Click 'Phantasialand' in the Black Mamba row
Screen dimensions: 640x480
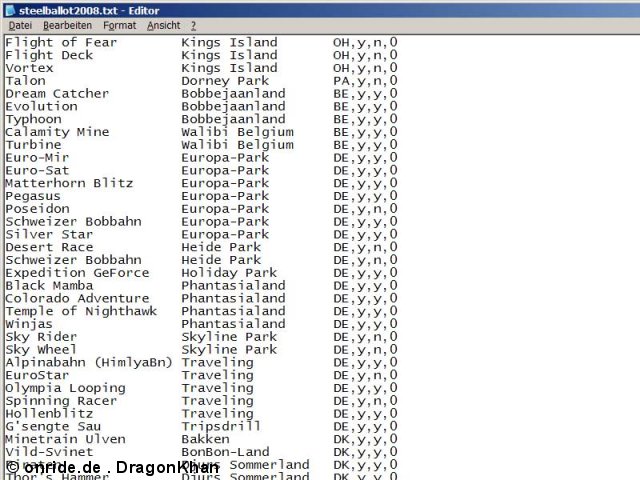pyautogui.click(x=233, y=286)
